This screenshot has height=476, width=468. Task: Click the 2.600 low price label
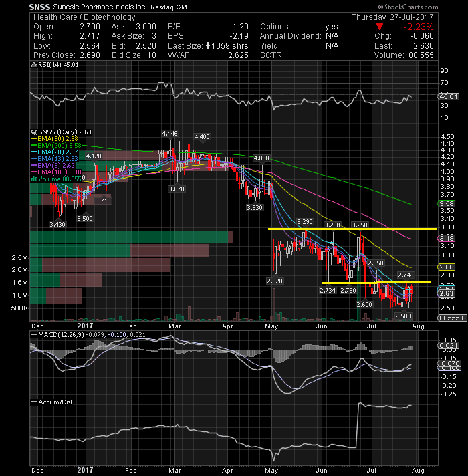364,304
